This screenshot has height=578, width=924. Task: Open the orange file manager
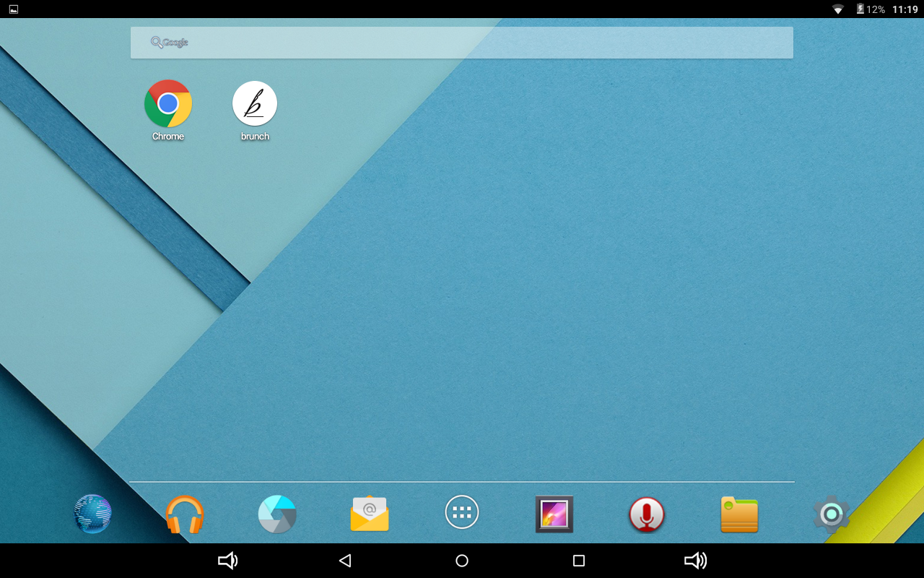738,514
